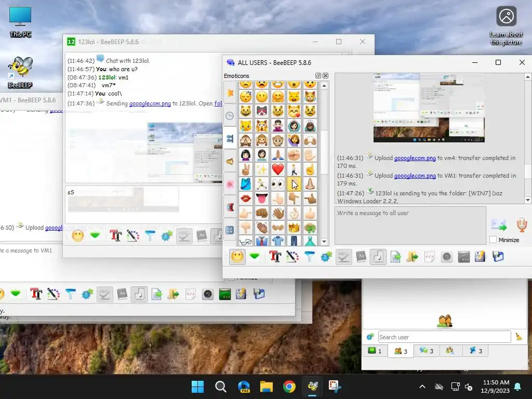The image size is (532, 399).
Task: Toggle the return-key send option in ALL USERS toolbar
Action: [x=378, y=257]
